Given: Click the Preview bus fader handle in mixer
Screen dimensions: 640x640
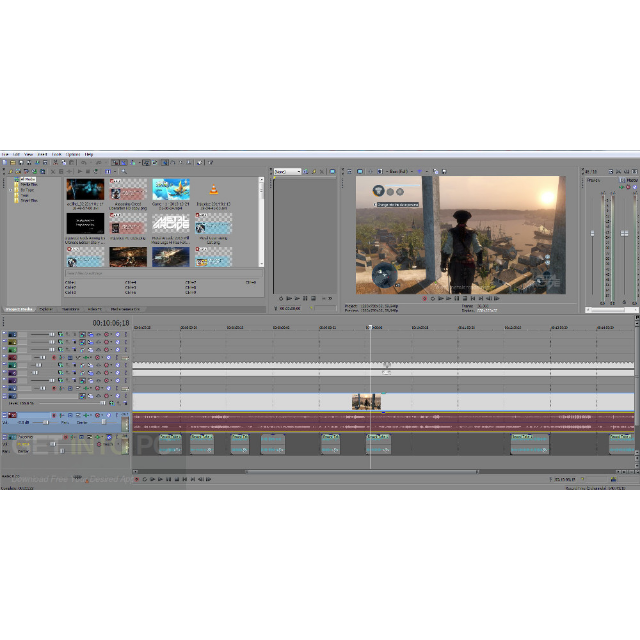Looking at the screenshot, I should pos(593,233).
